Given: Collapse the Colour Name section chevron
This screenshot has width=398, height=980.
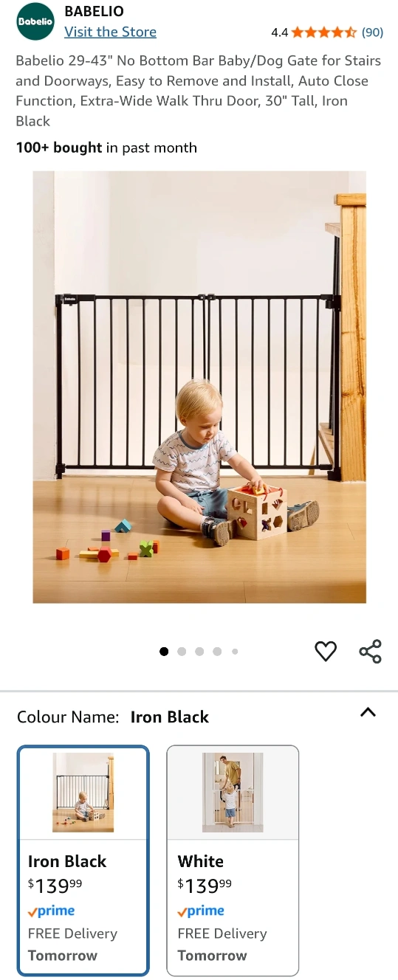Looking at the screenshot, I should pos(368,713).
